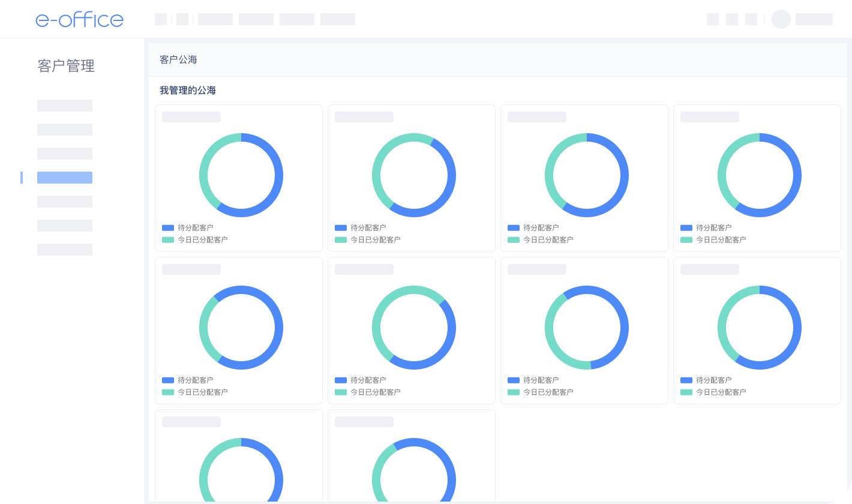This screenshot has width=852, height=504.
Task: Click the e-office logo
Action: click(x=79, y=19)
